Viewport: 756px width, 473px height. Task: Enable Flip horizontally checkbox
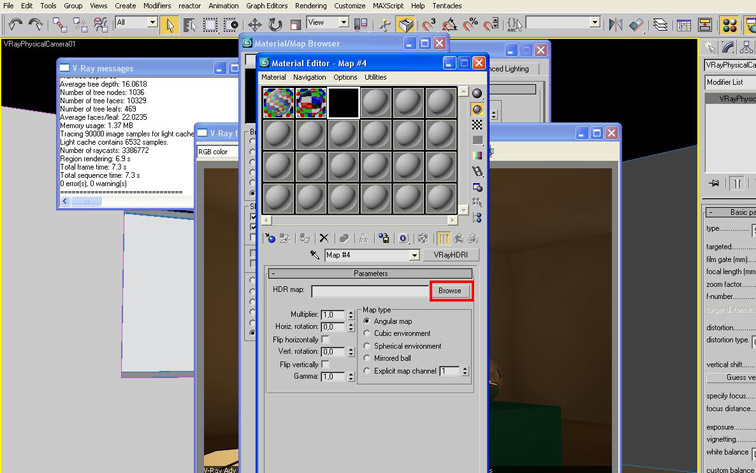click(x=325, y=339)
